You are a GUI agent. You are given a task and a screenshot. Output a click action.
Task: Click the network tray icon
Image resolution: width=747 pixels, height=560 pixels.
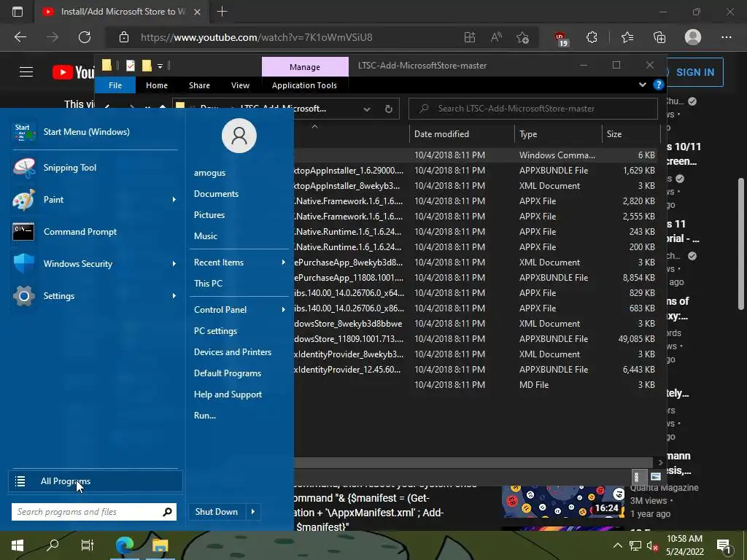pyautogui.click(x=635, y=545)
